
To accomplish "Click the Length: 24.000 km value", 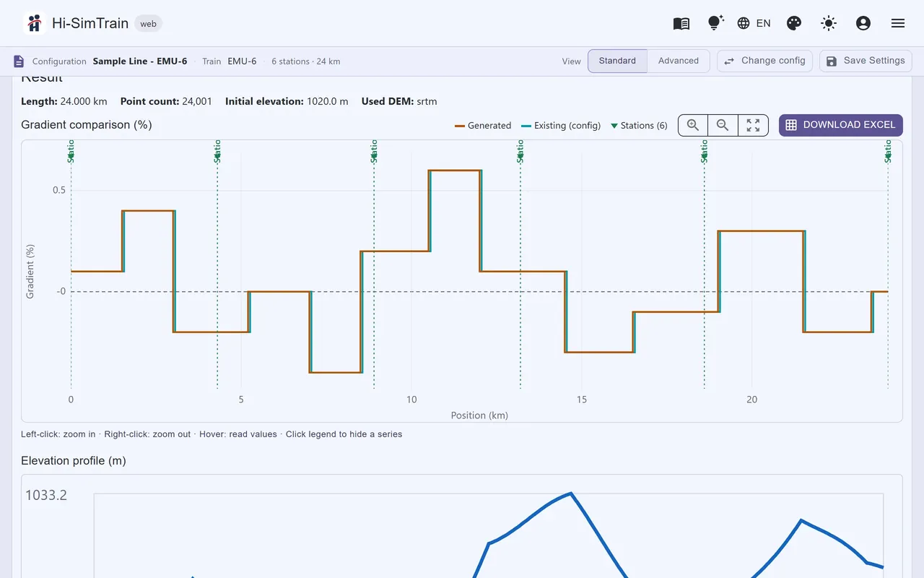I will pyautogui.click(x=65, y=102).
